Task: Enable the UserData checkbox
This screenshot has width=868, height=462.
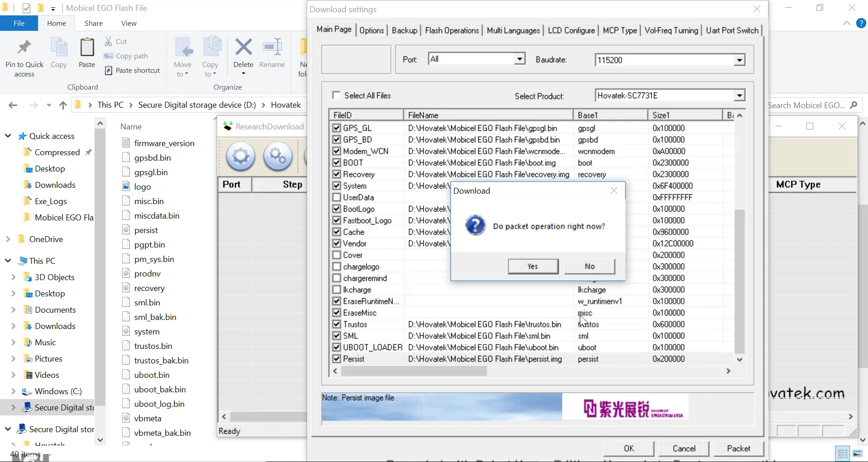Action: coord(337,197)
